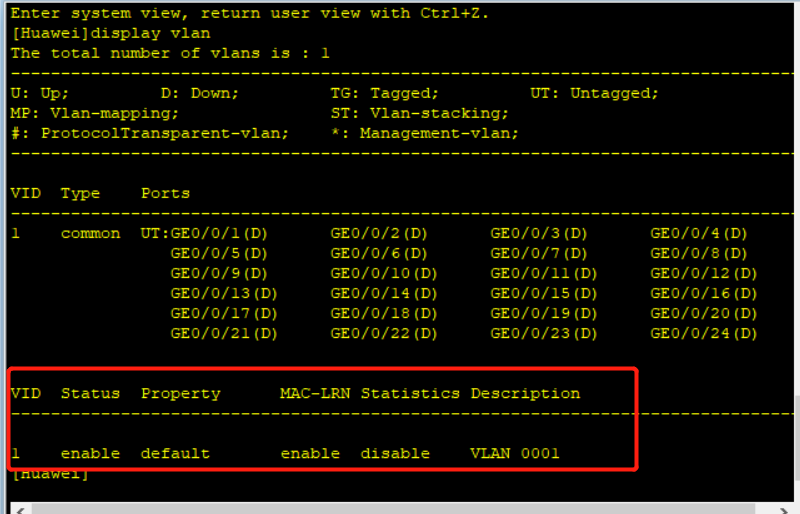The width and height of the screenshot is (800, 514).
Task: Click the 'Description' column header
Action: [525, 393]
